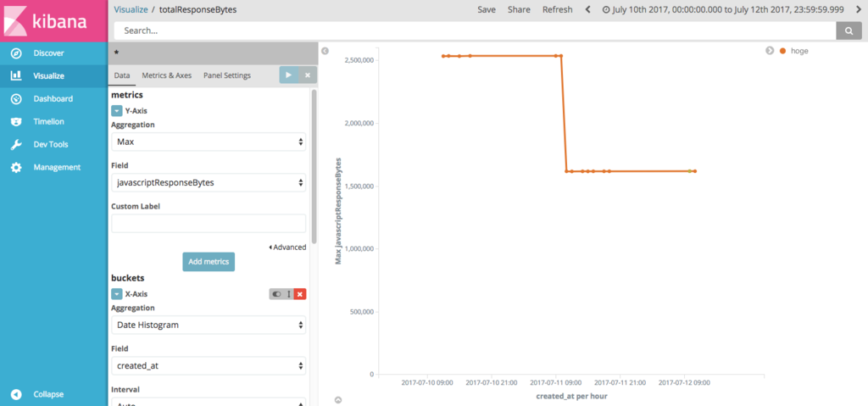This screenshot has width=868, height=406.
Task: Open the Visualize section
Action: pos(53,76)
